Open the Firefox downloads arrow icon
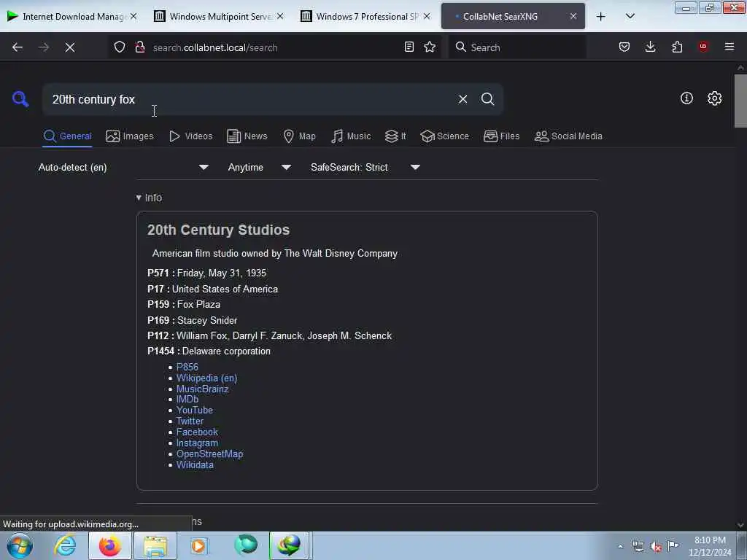This screenshot has width=747, height=560. pyautogui.click(x=650, y=47)
